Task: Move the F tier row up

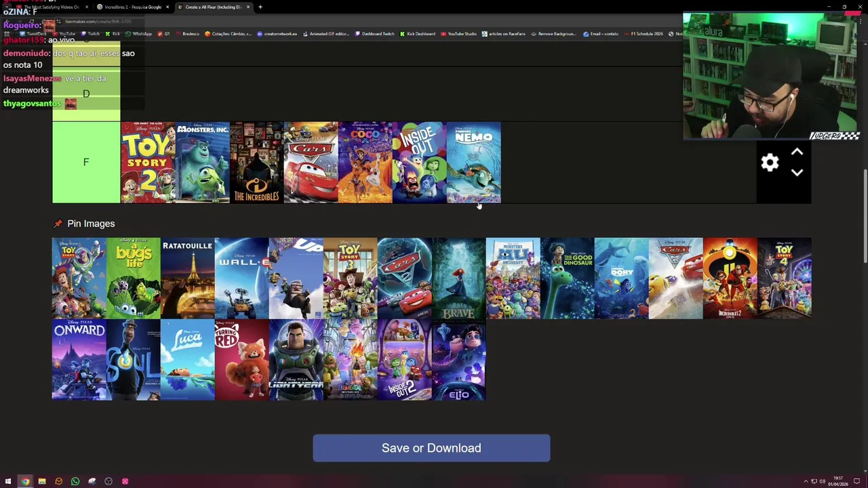Action: point(797,152)
